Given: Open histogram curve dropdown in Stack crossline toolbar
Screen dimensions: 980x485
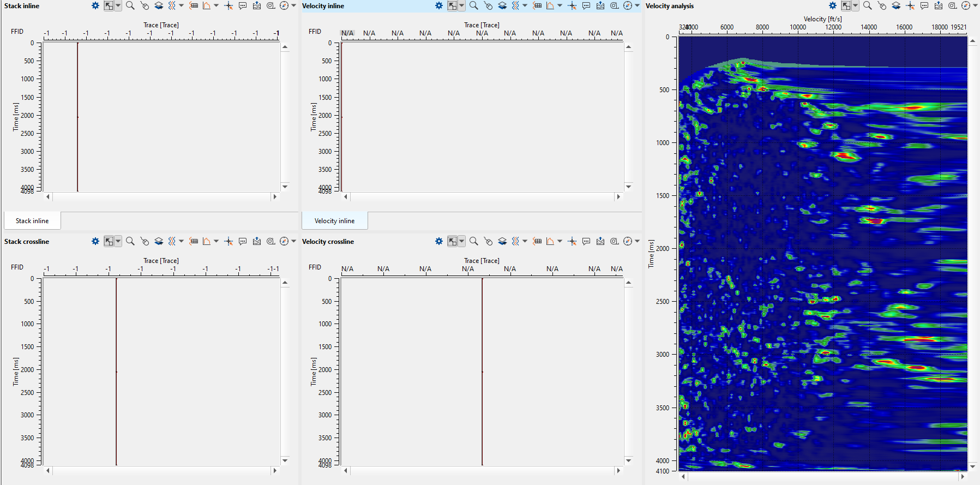Looking at the screenshot, I should 217,242.
